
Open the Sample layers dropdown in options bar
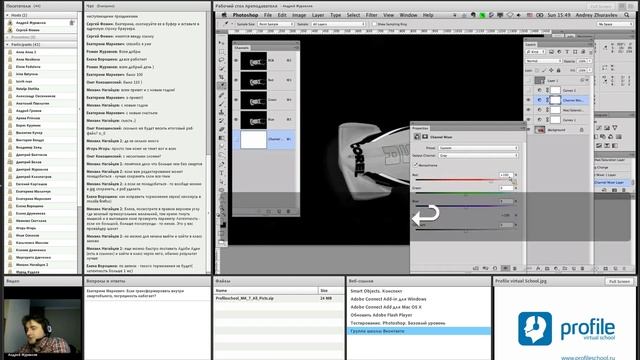[338, 24]
